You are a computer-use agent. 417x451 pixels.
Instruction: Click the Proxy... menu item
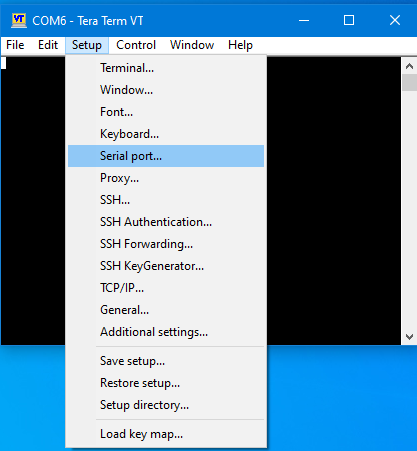(x=166, y=178)
